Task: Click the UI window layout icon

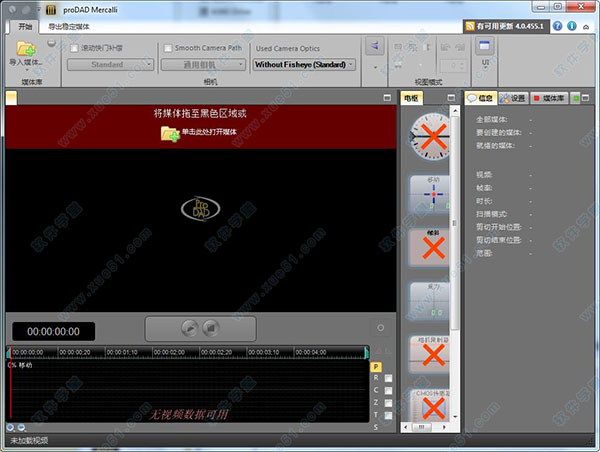Action: coord(484,45)
